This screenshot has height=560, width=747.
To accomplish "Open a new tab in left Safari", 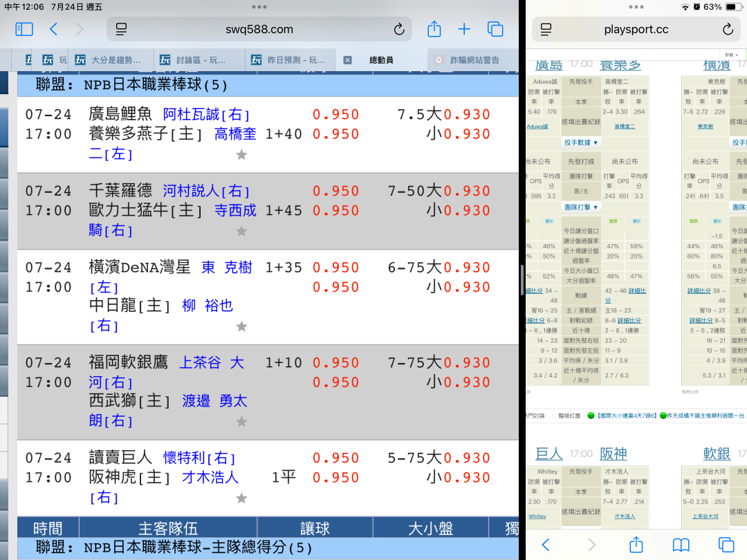I will pos(464,29).
